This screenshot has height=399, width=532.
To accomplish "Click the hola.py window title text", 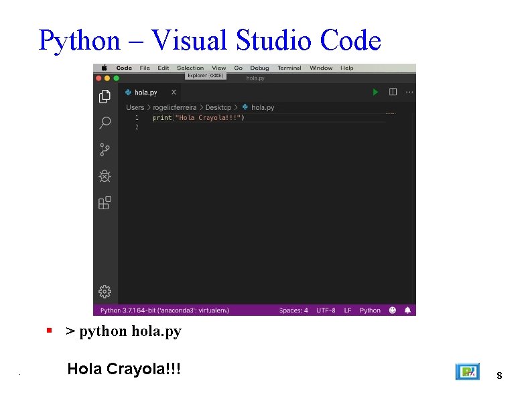I will pyautogui.click(x=255, y=78).
